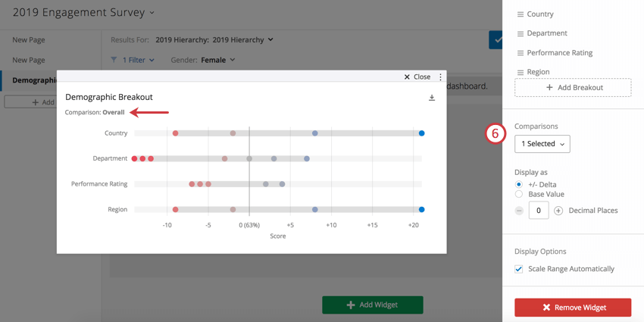This screenshot has height=322, width=644.
Task: Increase decimal places with plus icon
Action: 558,211
